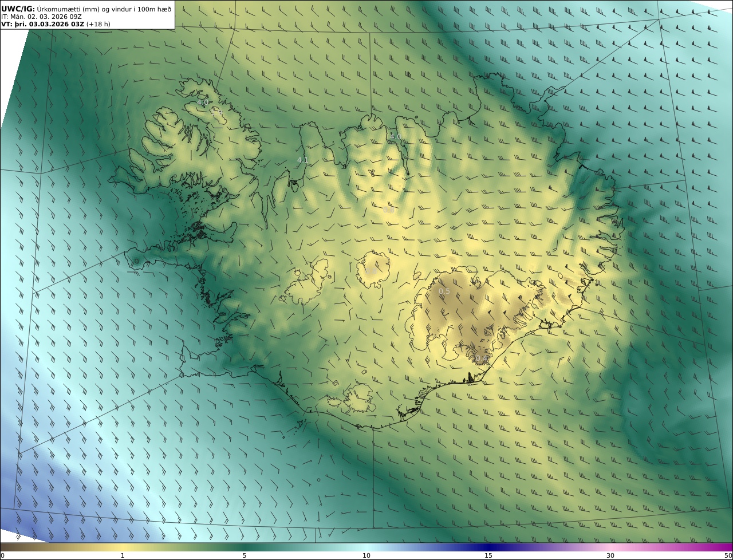Click the "1" tick label on the colorbar
This screenshot has height=560, width=733.
coord(123,555)
